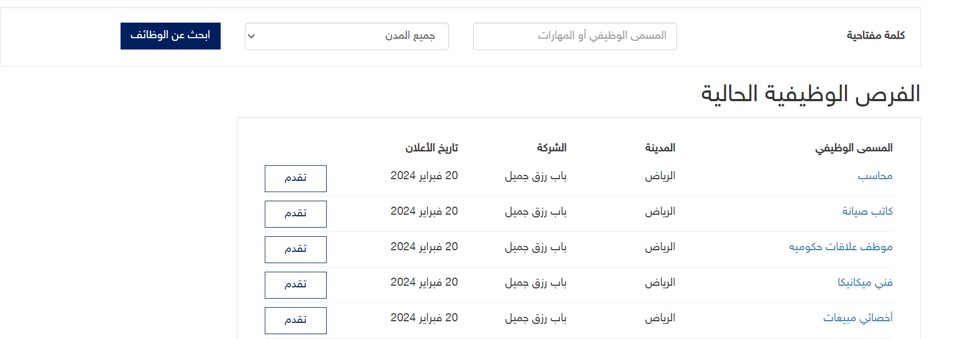Click الرياض city in the محاسب row

660,176
